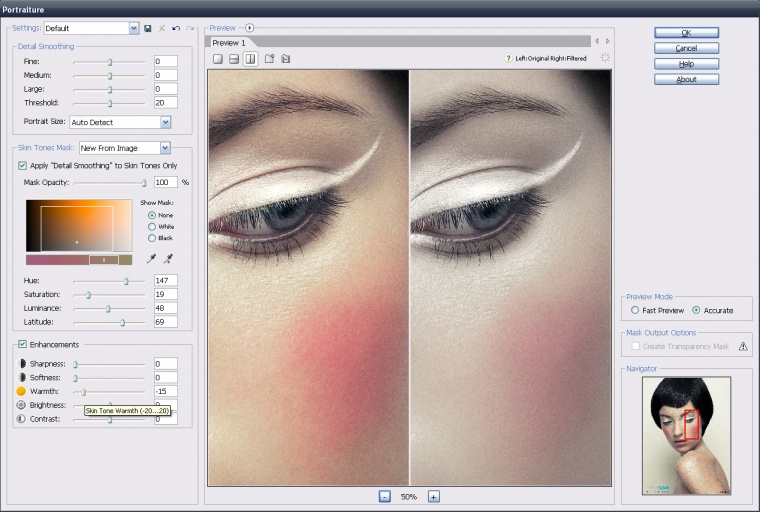Click the undo arrow icon

(x=176, y=29)
